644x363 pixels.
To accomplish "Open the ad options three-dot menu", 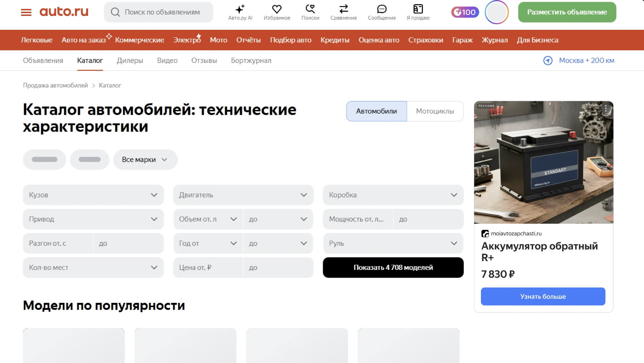I will tap(606, 109).
